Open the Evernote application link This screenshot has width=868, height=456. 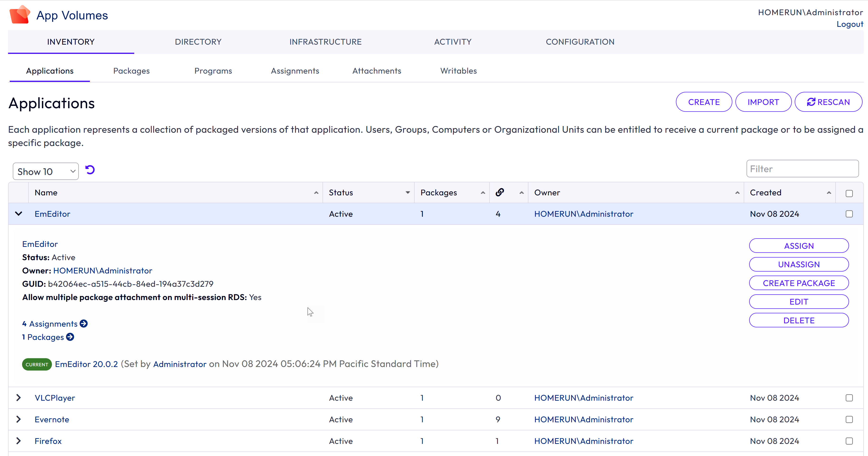pos(52,419)
